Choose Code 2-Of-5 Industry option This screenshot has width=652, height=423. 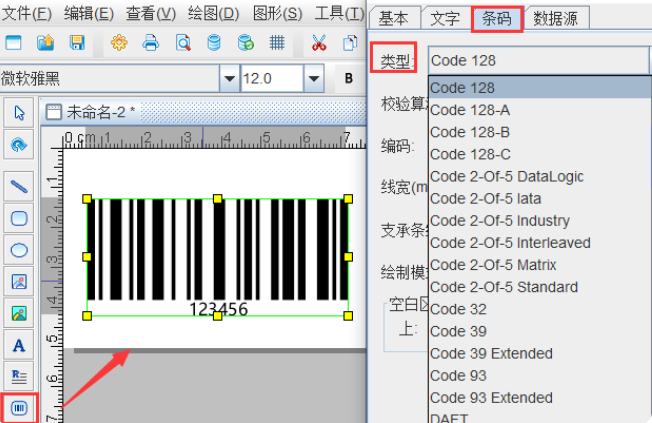click(539, 220)
